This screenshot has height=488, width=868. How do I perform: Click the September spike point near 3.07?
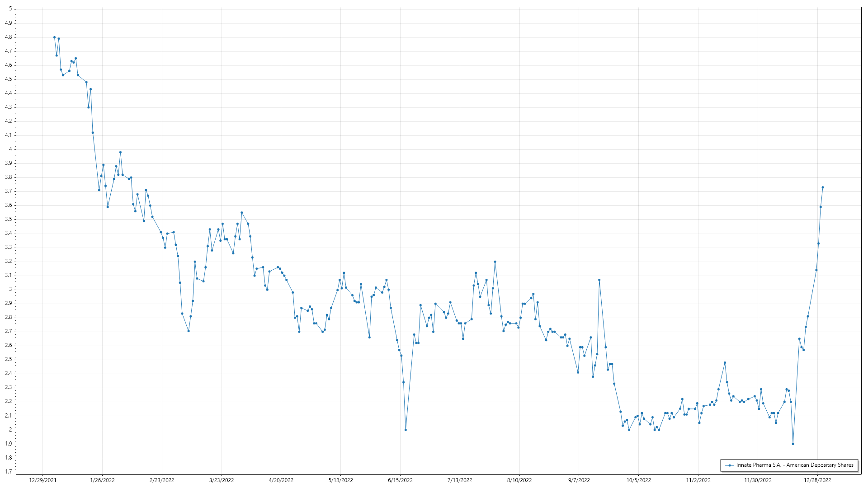coord(599,280)
